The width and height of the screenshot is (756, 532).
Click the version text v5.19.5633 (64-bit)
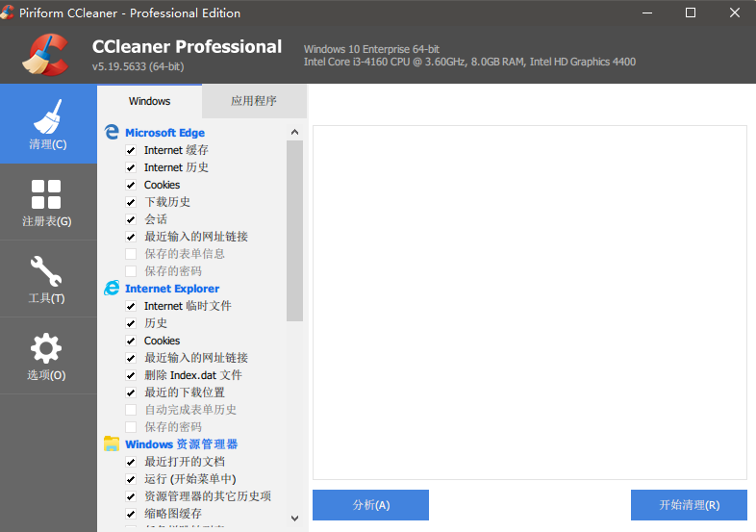138,66
